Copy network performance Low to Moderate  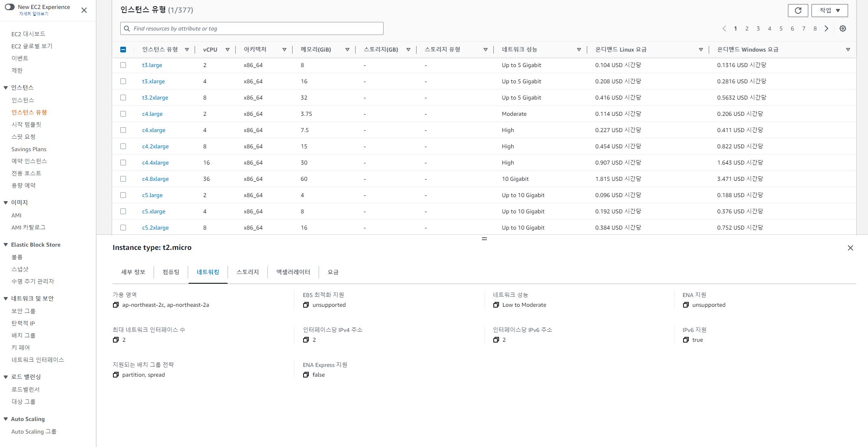pyautogui.click(x=496, y=305)
